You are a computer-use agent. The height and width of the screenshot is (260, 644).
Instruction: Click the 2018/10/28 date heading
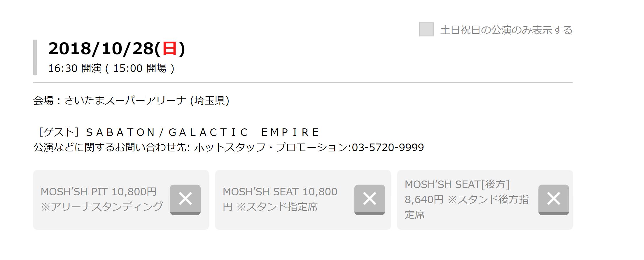[101, 48]
